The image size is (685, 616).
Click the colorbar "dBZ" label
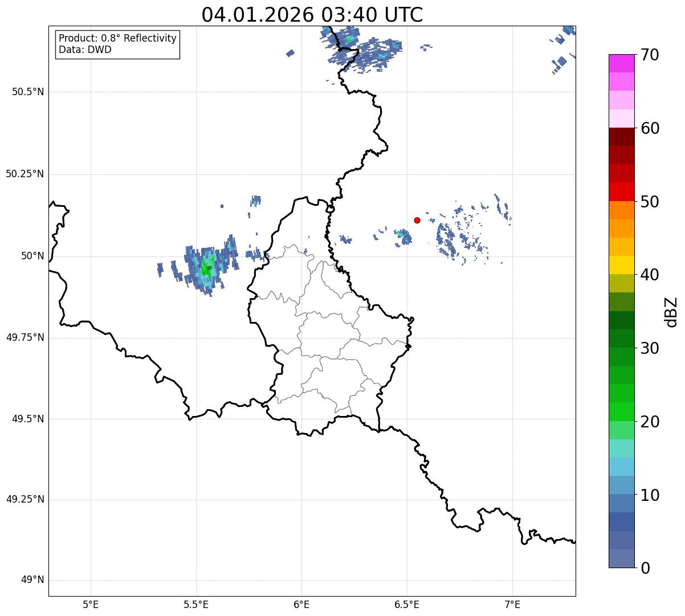pyautogui.click(x=671, y=312)
